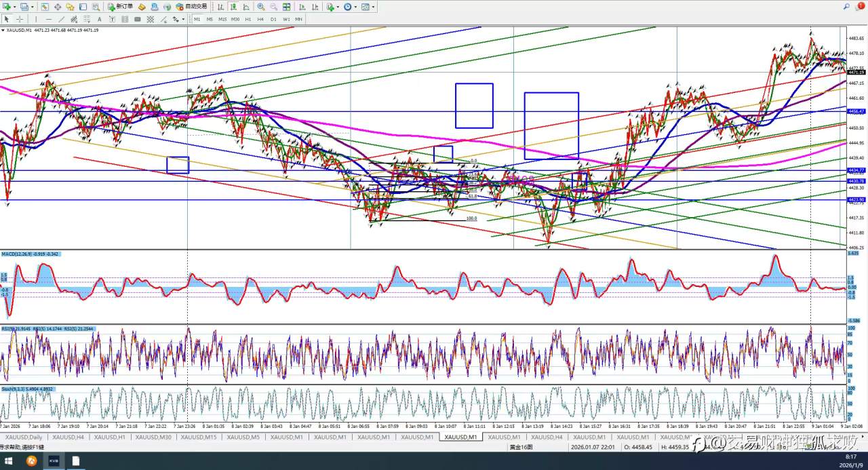The height and width of the screenshot is (470, 868).
Task: Toggle chart auto scroll
Action: tap(302, 7)
